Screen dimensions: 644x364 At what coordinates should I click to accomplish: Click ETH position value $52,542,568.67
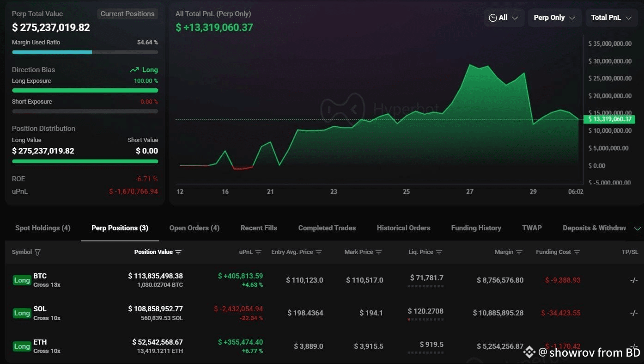[x=158, y=342]
